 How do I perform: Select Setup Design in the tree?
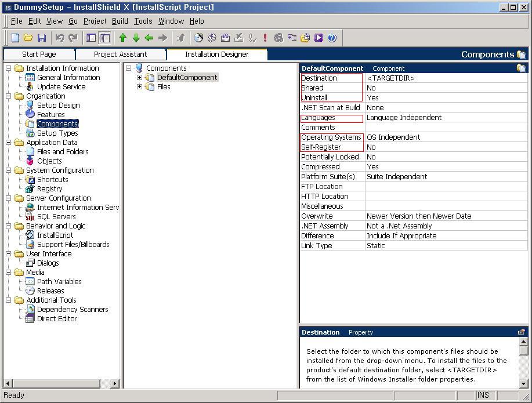pyautogui.click(x=59, y=105)
